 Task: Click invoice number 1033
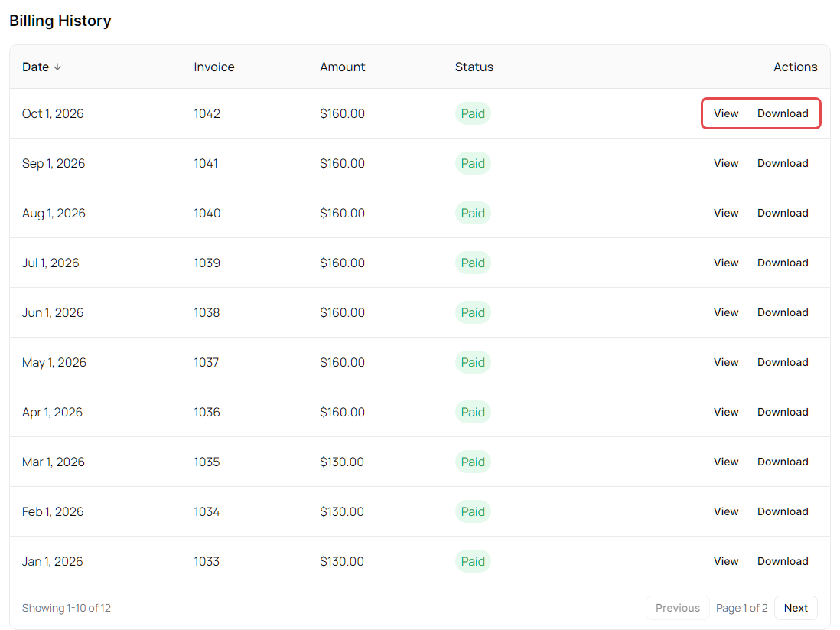[x=207, y=561]
